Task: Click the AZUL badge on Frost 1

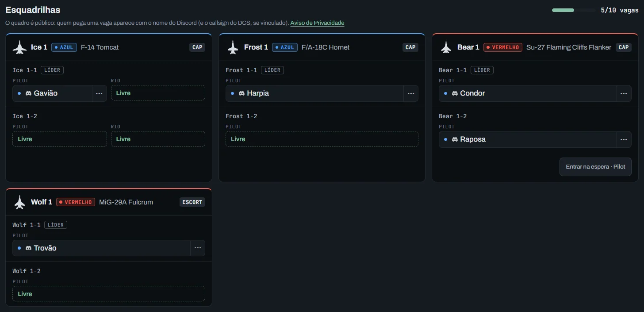Action: tap(285, 47)
